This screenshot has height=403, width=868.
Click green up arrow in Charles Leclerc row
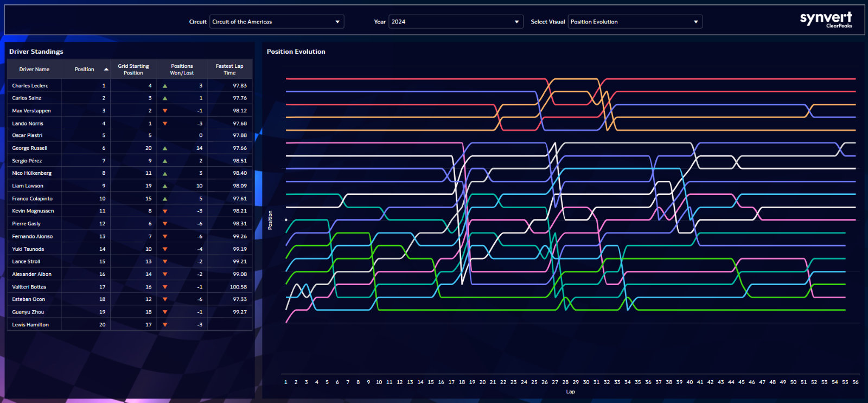click(165, 86)
